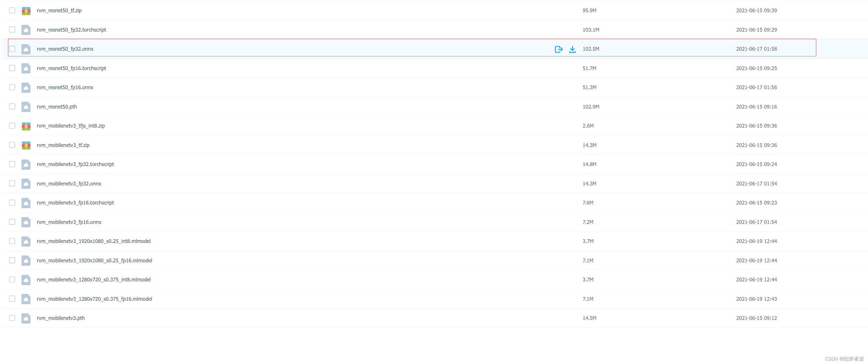
Task: Open rvm_mobilenetv3_1280x720_s0.375_fp16.mlmodel
Action: [x=94, y=299]
